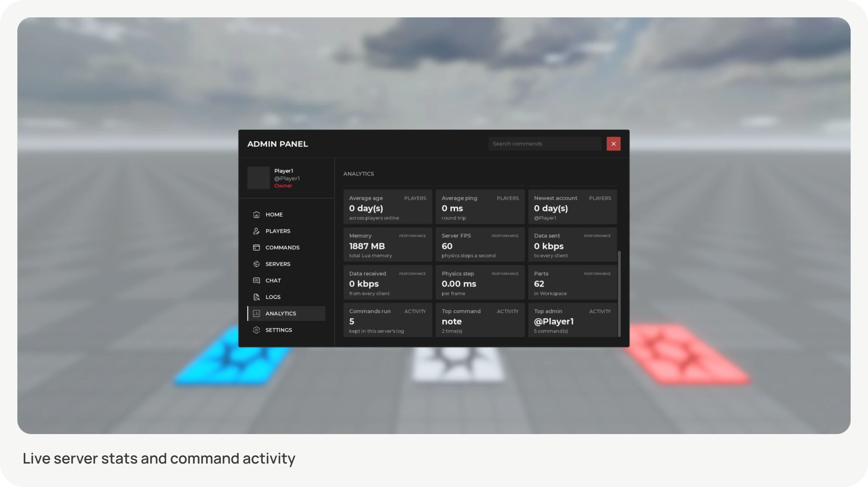Click the Newest account 0 day(s) value
This screenshot has width=868, height=487.
tap(551, 208)
